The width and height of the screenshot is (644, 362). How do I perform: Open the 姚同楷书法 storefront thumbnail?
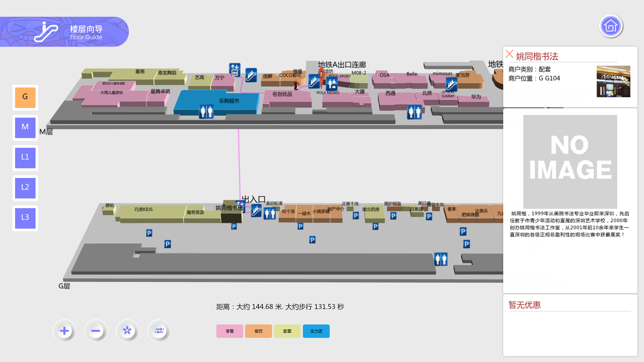pos(613,81)
